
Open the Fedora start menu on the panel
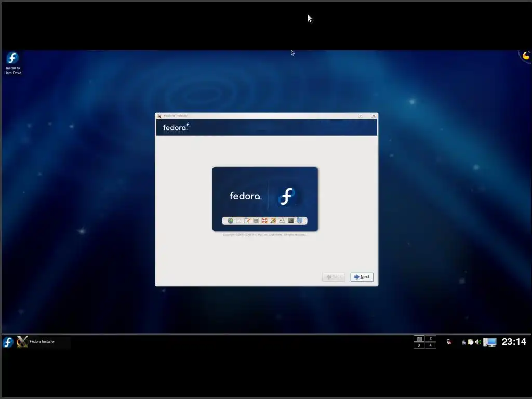(8, 342)
